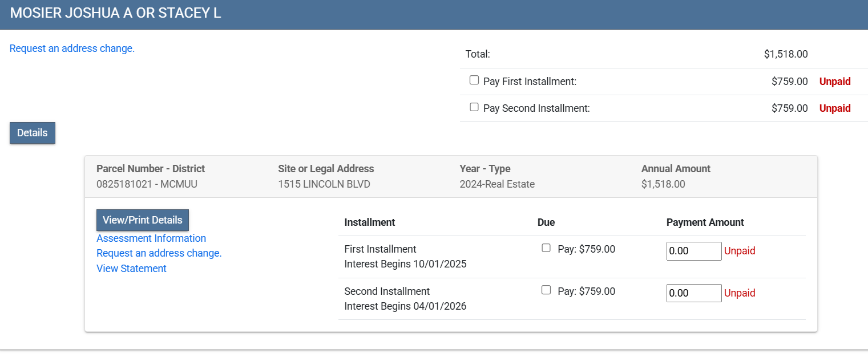Click bold Unpaid status beside Pay First Installment
The height and width of the screenshot is (357, 868).
click(x=835, y=82)
